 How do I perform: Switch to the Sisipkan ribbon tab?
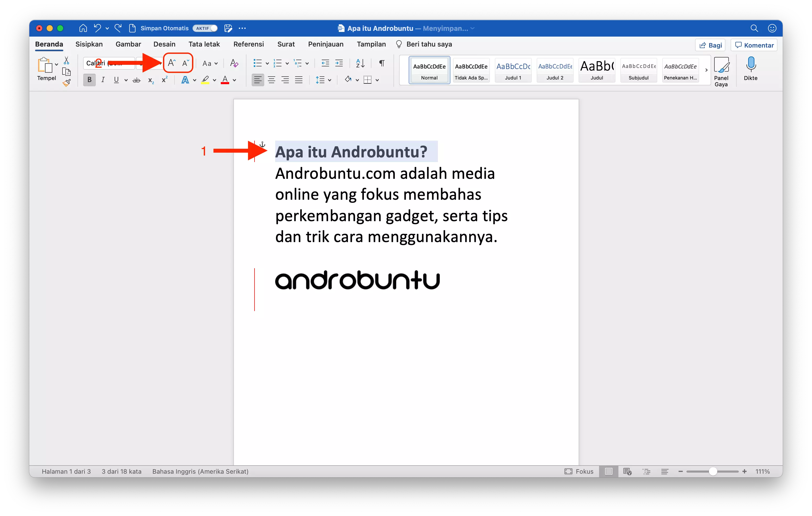click(89, 44)
